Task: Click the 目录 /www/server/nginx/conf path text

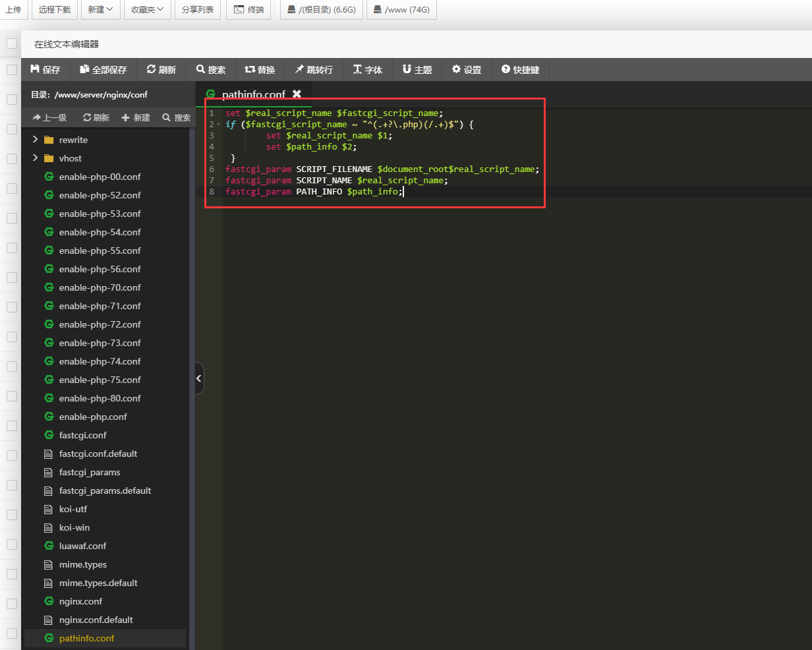Action: point(89,95)
